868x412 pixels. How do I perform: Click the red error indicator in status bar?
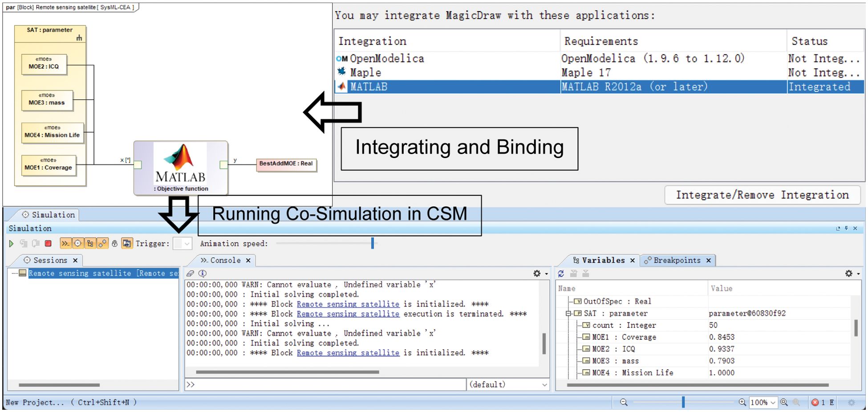click(x=815, y=403)
